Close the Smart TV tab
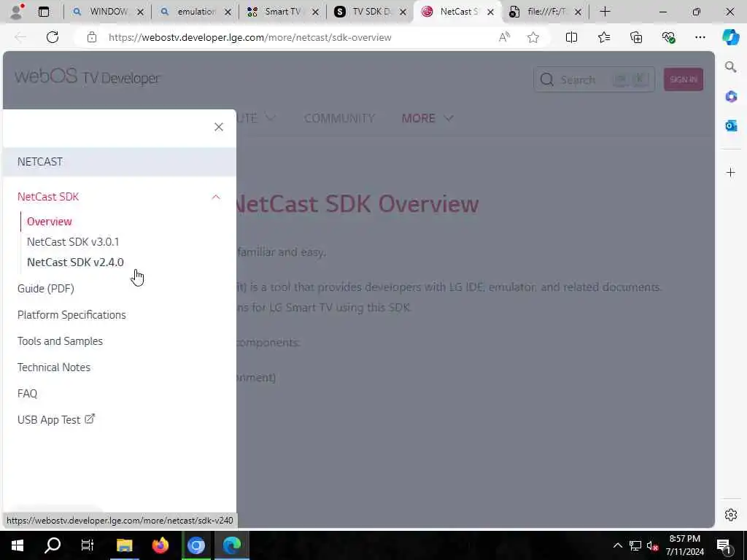Viewport: 747px width, 560px height. [315, 12]
